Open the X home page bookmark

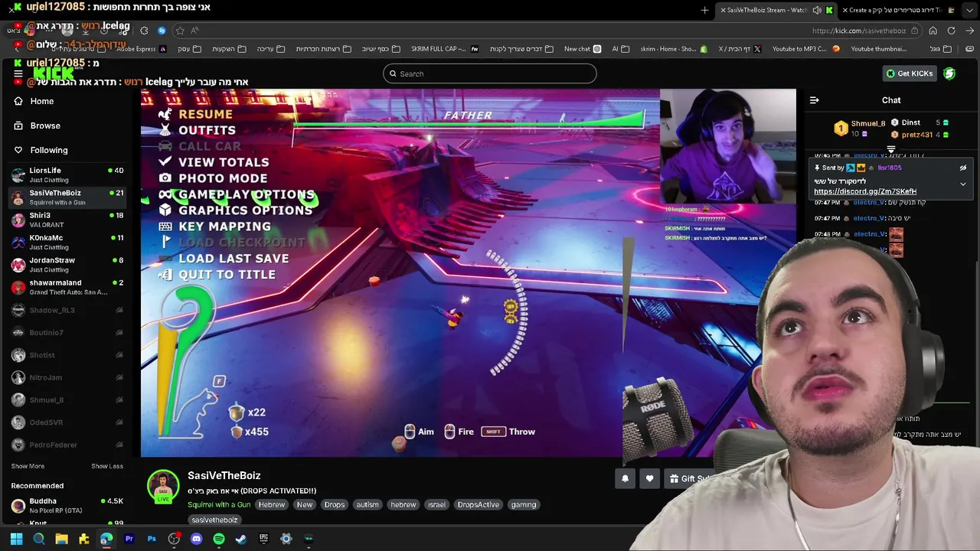[740, 49]
